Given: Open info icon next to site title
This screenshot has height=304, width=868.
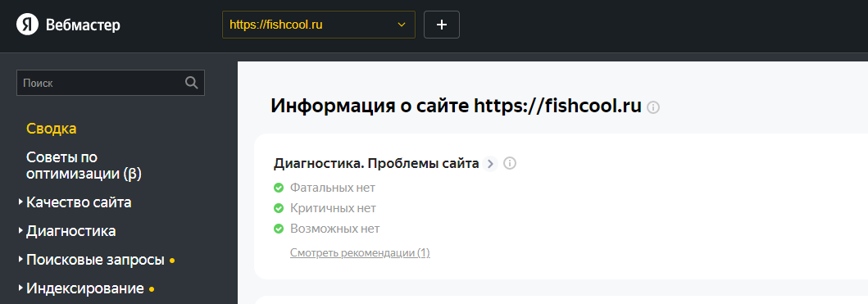Looking at the screenshot, I should (x=654, y=107).
